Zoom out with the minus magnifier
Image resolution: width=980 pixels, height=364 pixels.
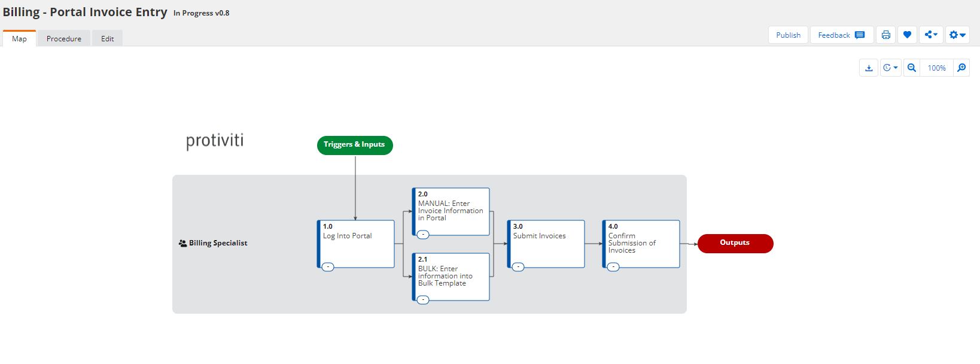click(x=912, y=68)
